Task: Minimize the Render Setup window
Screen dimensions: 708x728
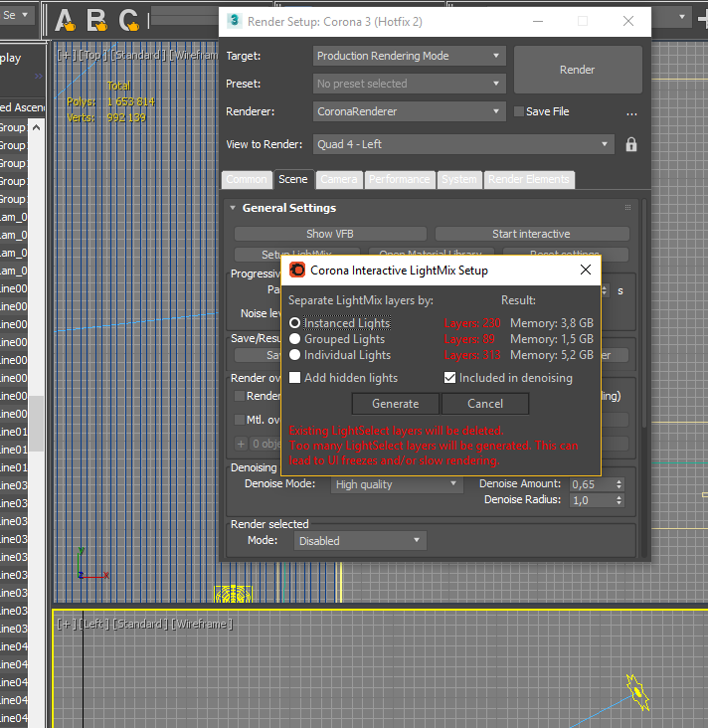Action: tap(538, 21)
